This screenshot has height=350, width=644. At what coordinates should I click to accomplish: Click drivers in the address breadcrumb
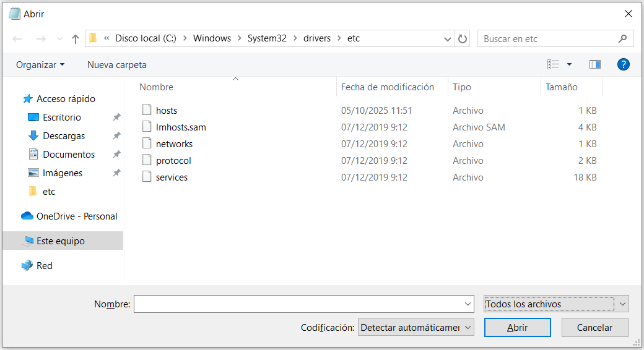pyautogui.click(x=316, y=38)
